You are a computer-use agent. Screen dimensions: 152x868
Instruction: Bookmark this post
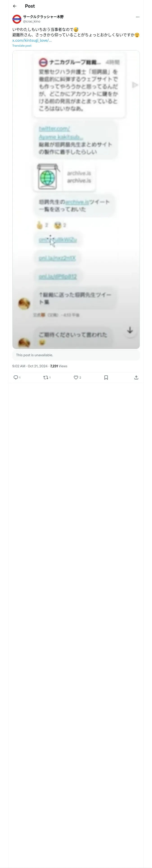pyautogui.click(x=106, y=377)
